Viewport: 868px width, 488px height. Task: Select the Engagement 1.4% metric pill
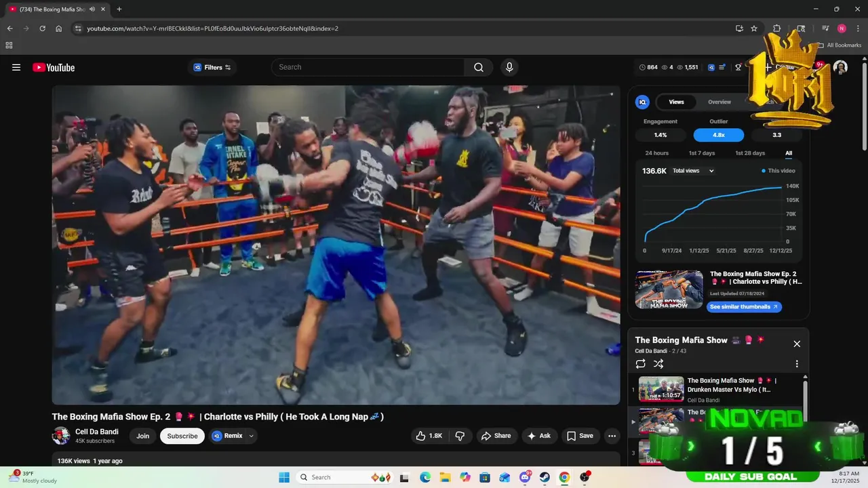click(660, 135)
